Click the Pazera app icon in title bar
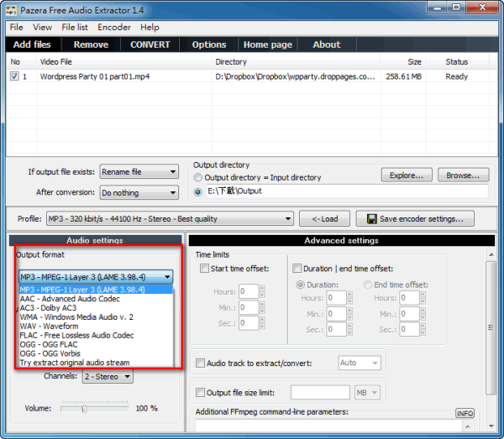504x439 pixels. (11, 10)
